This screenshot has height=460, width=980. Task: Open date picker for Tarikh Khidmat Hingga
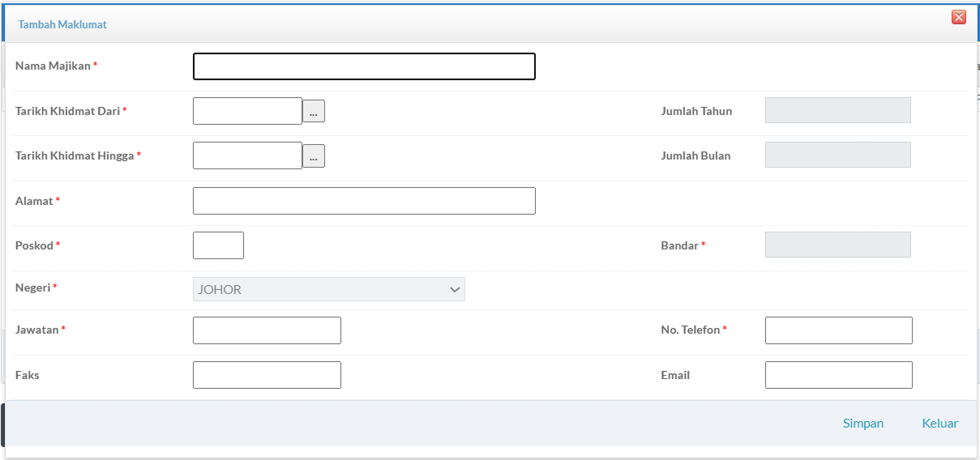(314, 156)
